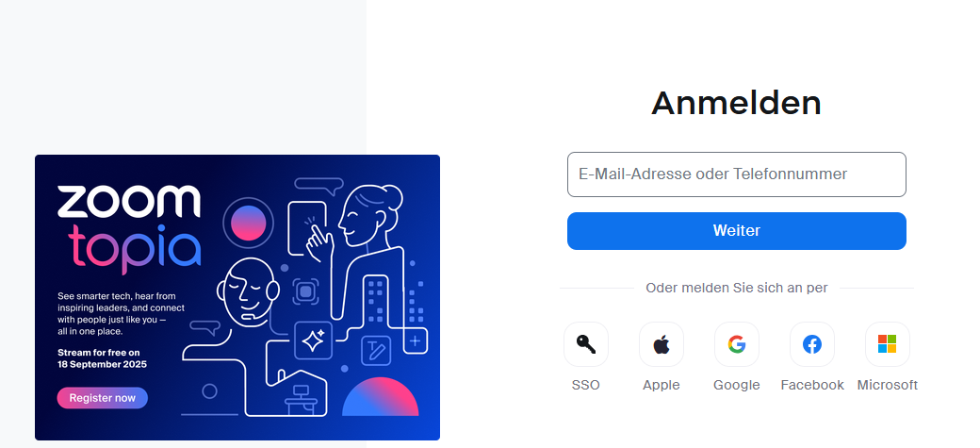Click the Register now button
This screenshot has height=448, width=980.
click(103, 398)
